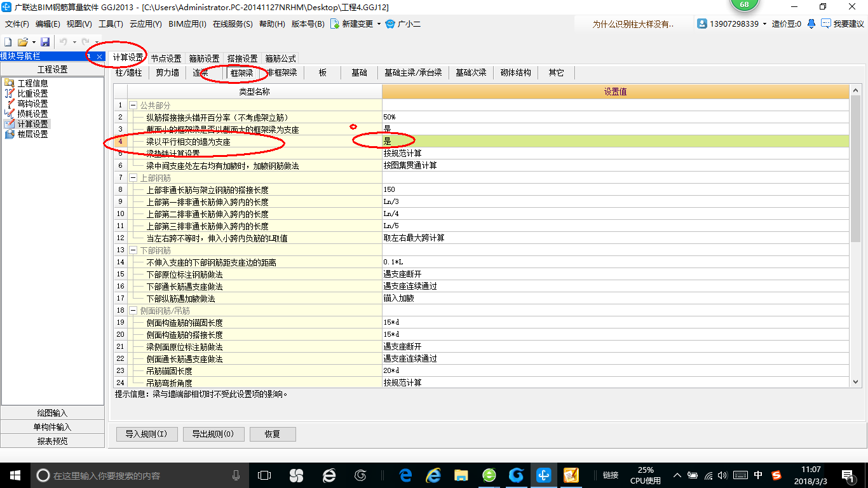The image size is (868, 488).
Task: Open 新建变更 dropdown arrow
Action: (x=379, y=24)
